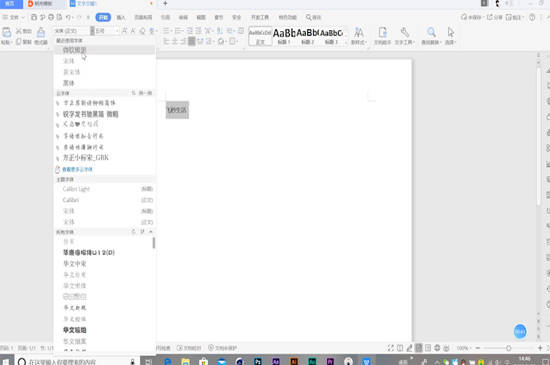Apply the Heading 1 style
The height and width of the screenshot is (365, 550).
[283, 36]
